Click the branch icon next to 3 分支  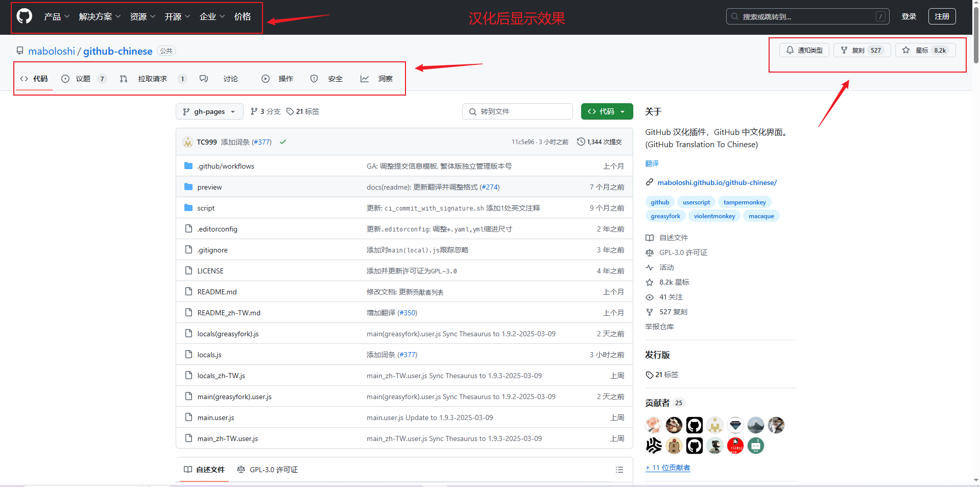(x=254, y=111)
